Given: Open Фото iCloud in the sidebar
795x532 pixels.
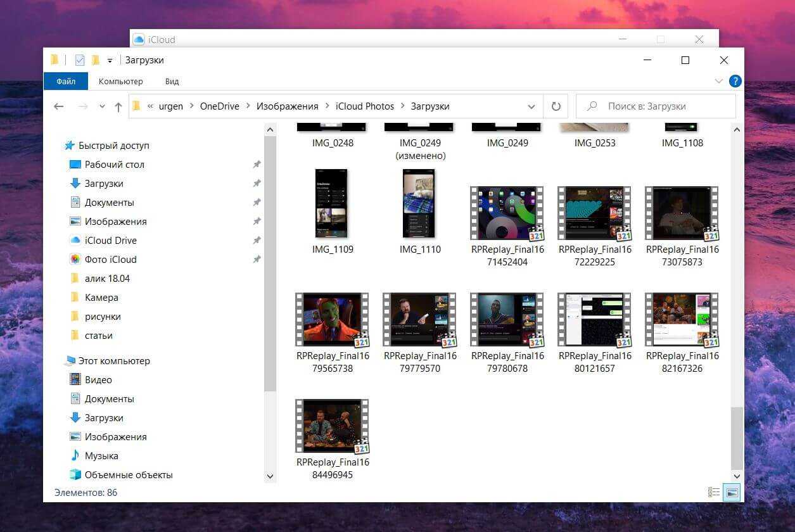Looking at the screenshot, I should point(110,260).
